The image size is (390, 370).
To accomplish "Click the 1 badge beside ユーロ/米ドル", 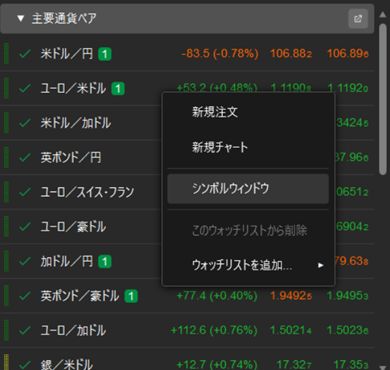I will pos(118,89).
